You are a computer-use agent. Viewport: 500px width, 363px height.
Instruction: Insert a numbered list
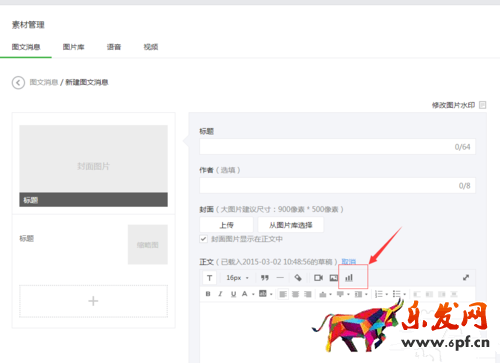(x=379, y=294)
